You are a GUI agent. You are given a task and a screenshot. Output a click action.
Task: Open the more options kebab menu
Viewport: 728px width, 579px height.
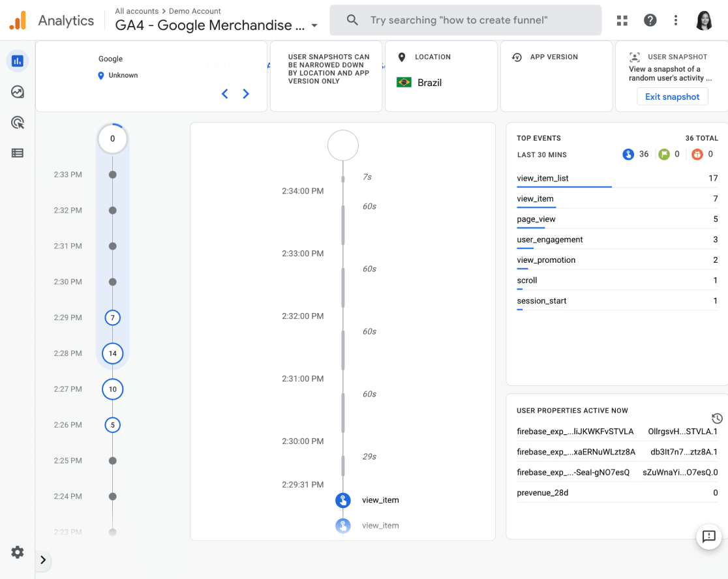676,20
